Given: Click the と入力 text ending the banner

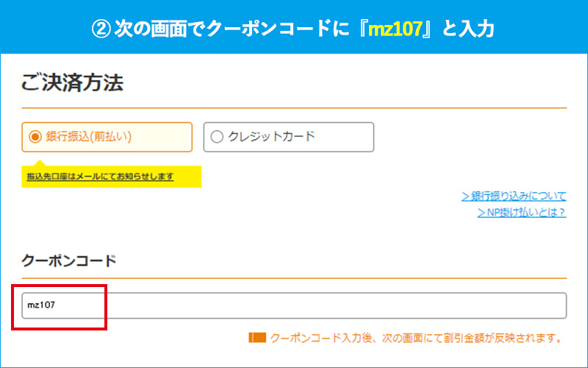Looking at the screenshot, I should pyautogui.click(x=470, y=28).
